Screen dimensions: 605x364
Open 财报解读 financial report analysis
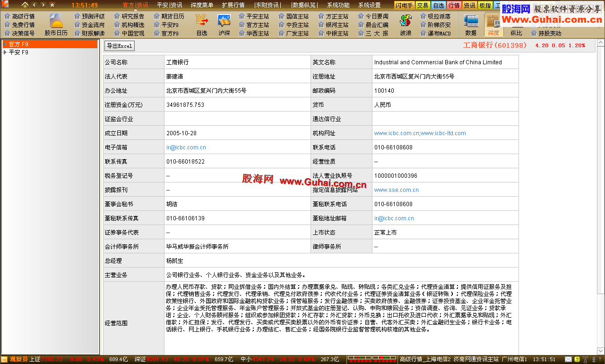tap(89, 33)
